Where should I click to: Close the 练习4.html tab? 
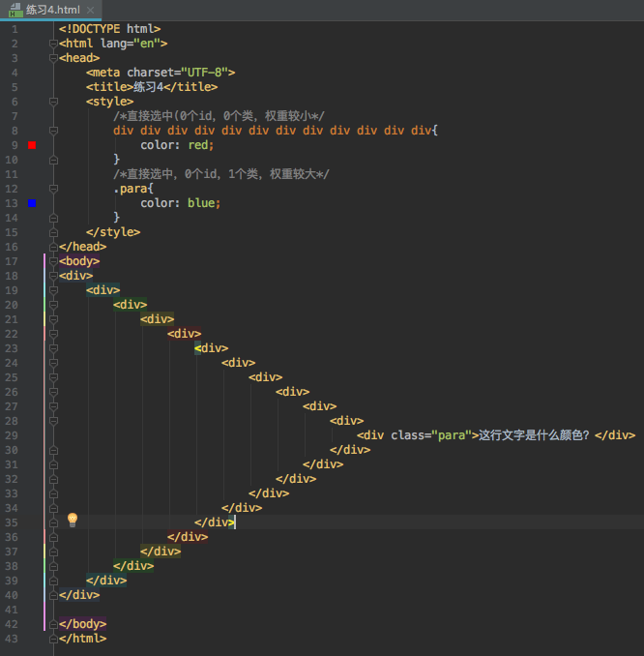(90, 10)
